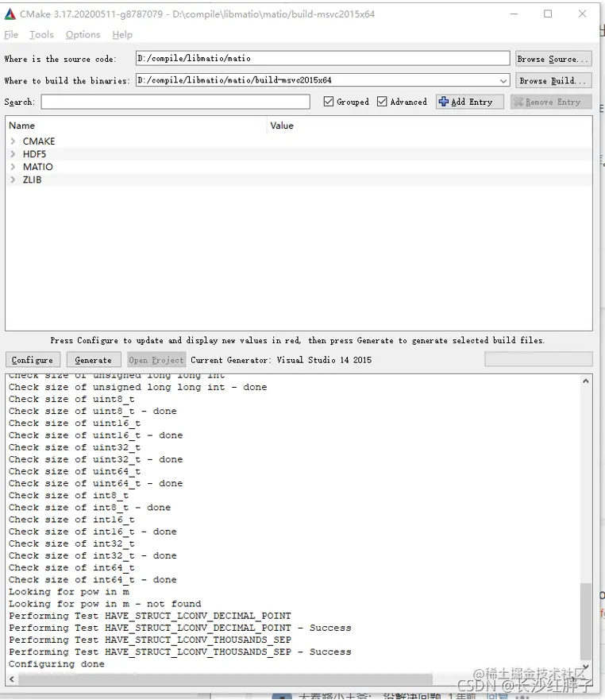Viewport: 605px width, 700px height.
Task: Expand the ZLIB group
Action: click(13, 180)
